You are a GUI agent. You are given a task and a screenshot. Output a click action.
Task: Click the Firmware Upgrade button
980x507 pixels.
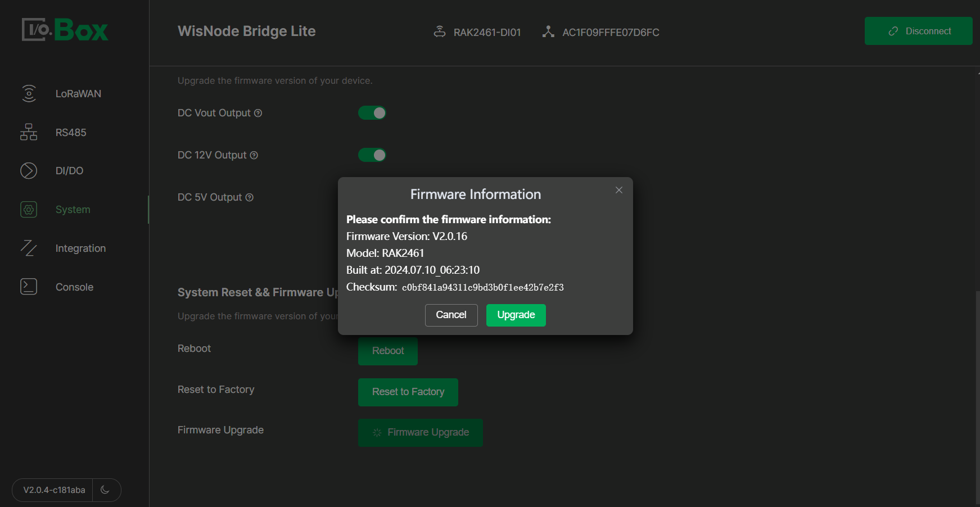point(421,432)
